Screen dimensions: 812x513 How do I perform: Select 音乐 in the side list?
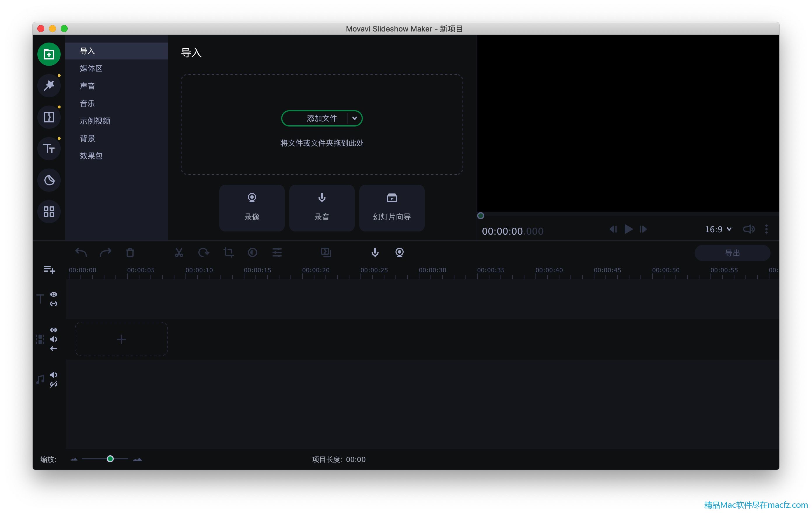click(117, 103)
